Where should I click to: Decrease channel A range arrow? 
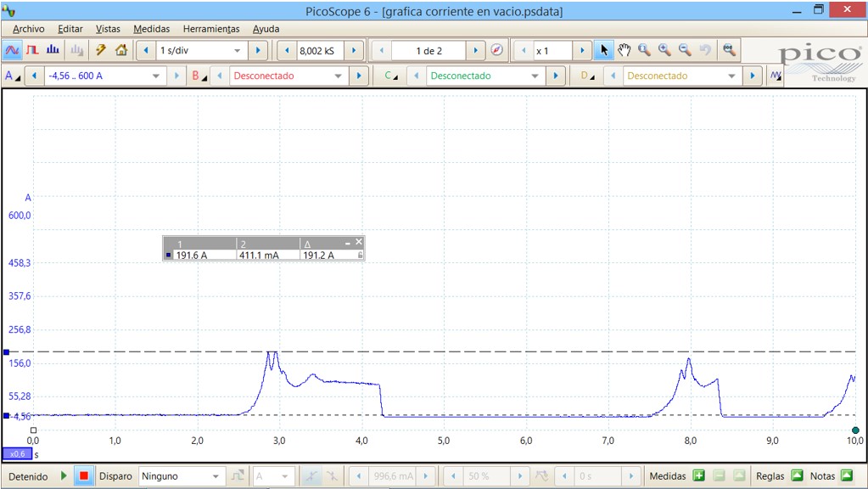click(x=34, y=76)
